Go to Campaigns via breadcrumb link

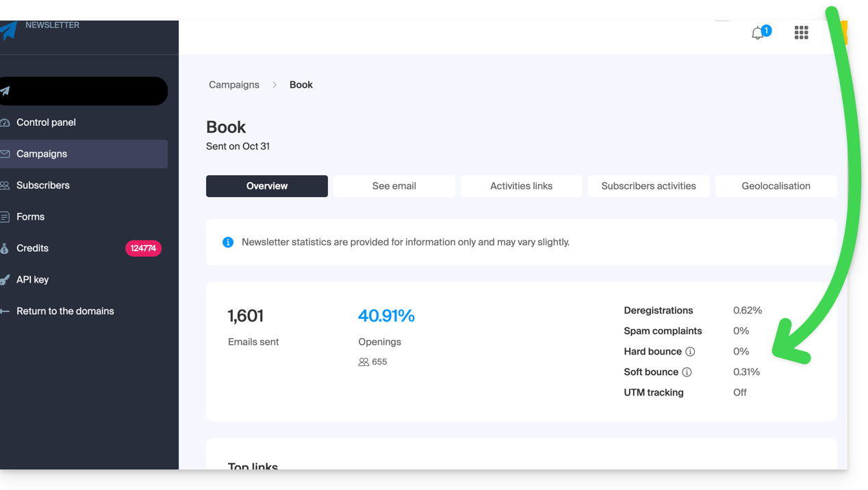(x=234, y=85)
